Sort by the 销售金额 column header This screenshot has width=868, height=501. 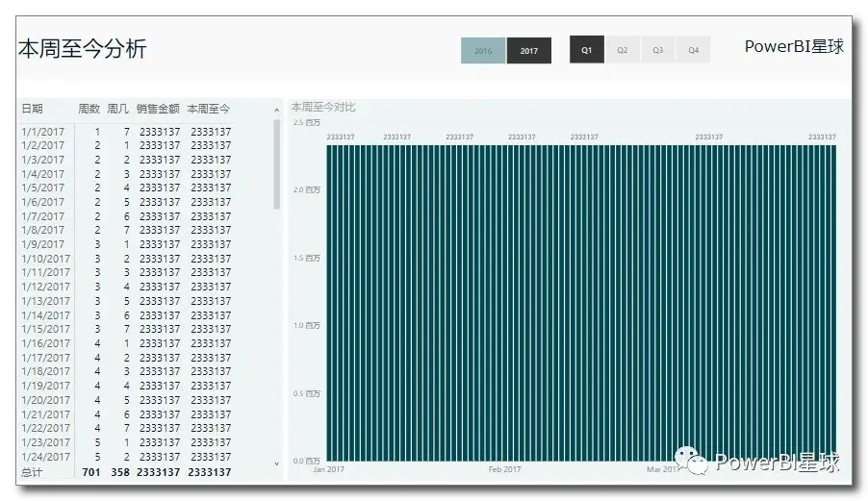coord(159,109)
